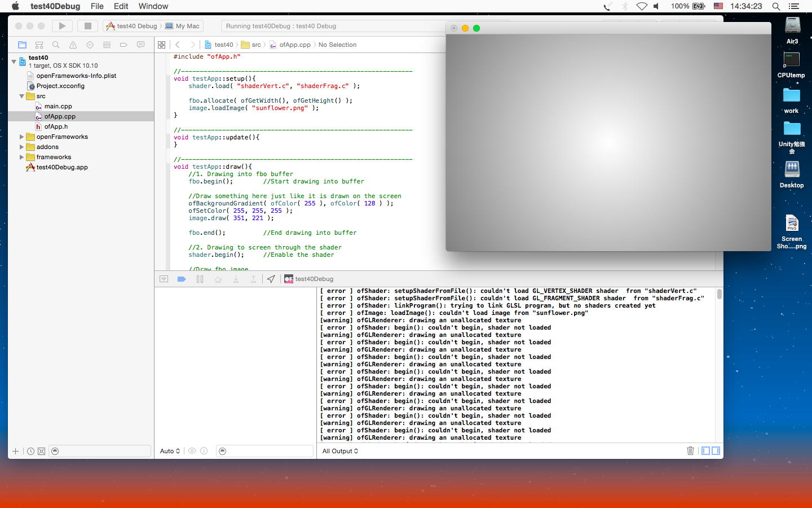This screenshot has width=812, height=508.
Task: Open the Edit menu
Action: pos(121,6)
